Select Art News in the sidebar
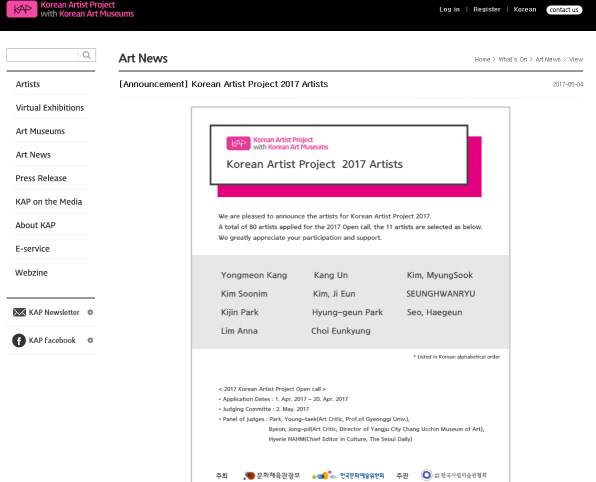Image resolution: width=596 pixels, height=482 pixels. (x=33, y=155)
